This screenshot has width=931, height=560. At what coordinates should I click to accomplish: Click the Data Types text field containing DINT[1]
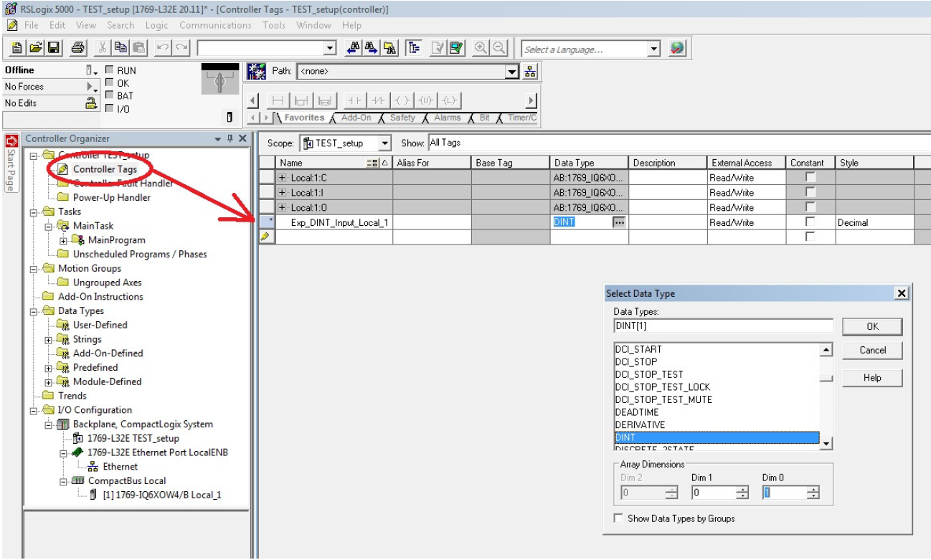[723, 326]
